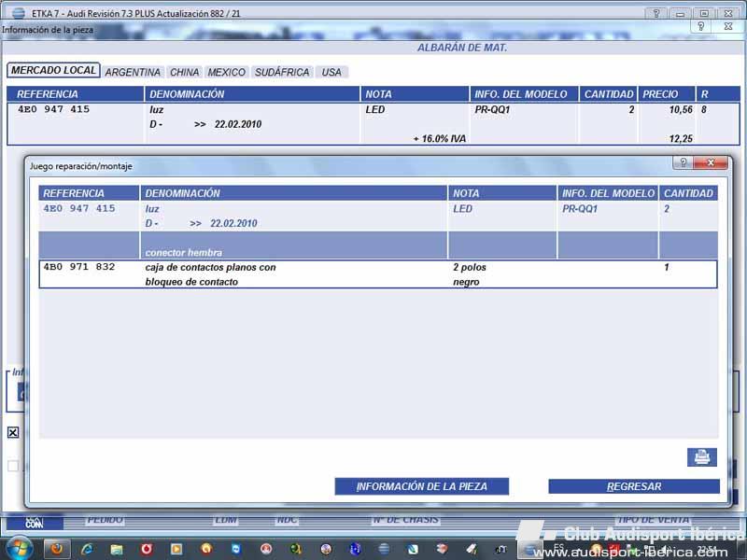Switch to the USA market tab
747x560 pixels.
331,73
